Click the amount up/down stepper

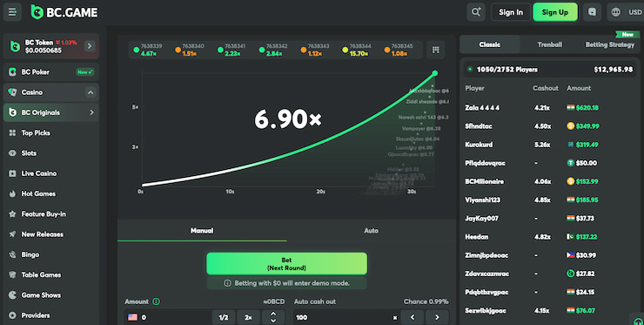(x=273, y=317)
